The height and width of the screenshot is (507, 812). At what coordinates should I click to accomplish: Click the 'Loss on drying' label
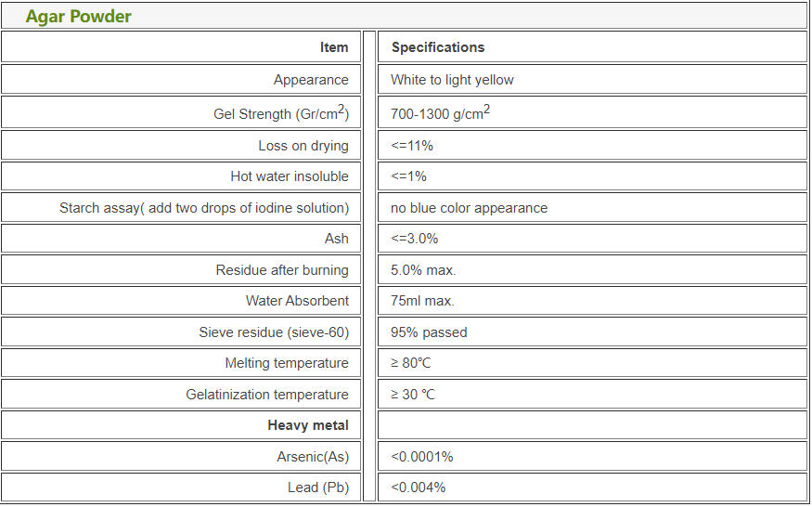tap(303, 146)
